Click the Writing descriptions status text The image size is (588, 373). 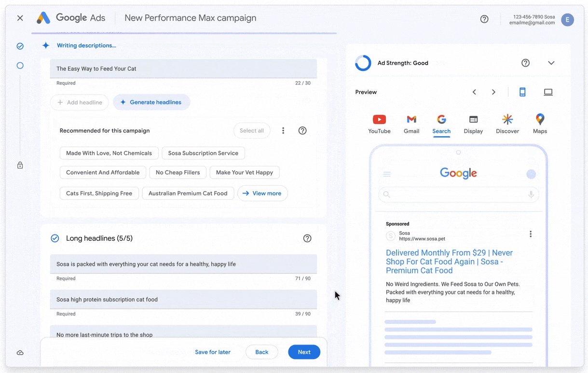tap(86, 45)
